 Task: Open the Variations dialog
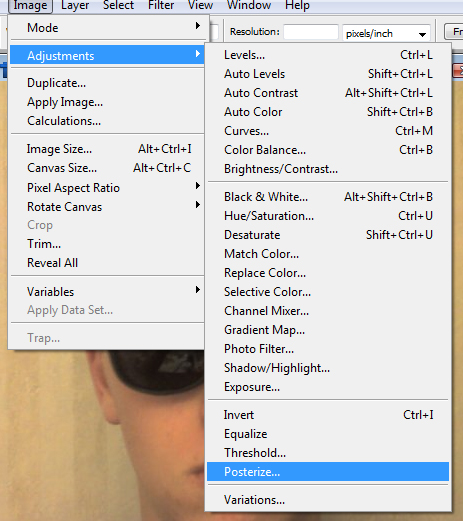point(328,500)
